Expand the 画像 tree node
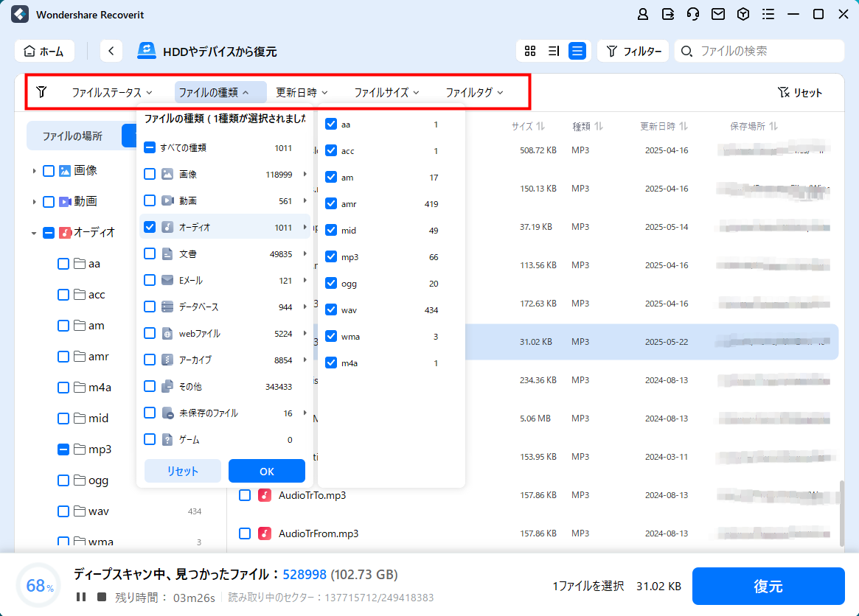The image size is (859, 616). 34,171
